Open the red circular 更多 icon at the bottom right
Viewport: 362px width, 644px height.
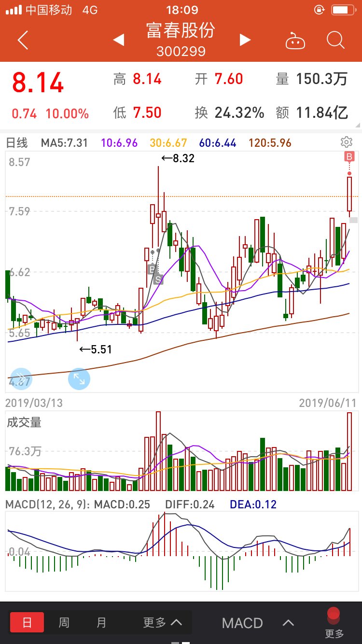334,623
